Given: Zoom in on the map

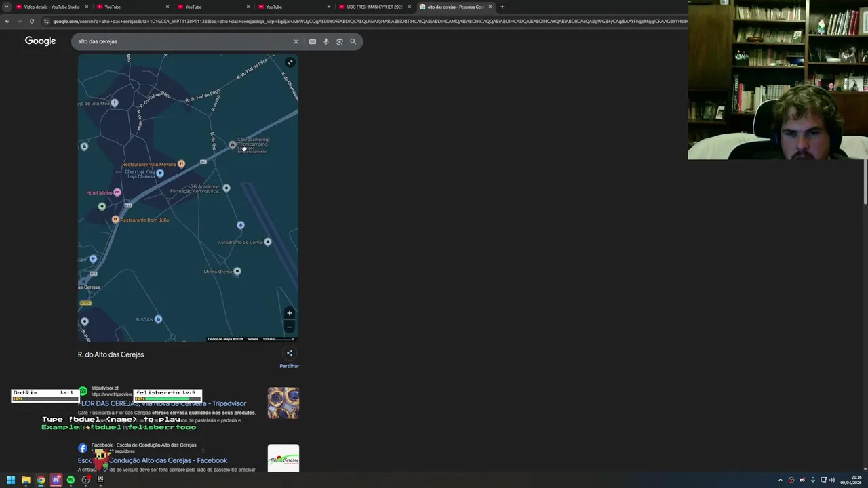Looking at the screenshot, I should tap(290, 313).
